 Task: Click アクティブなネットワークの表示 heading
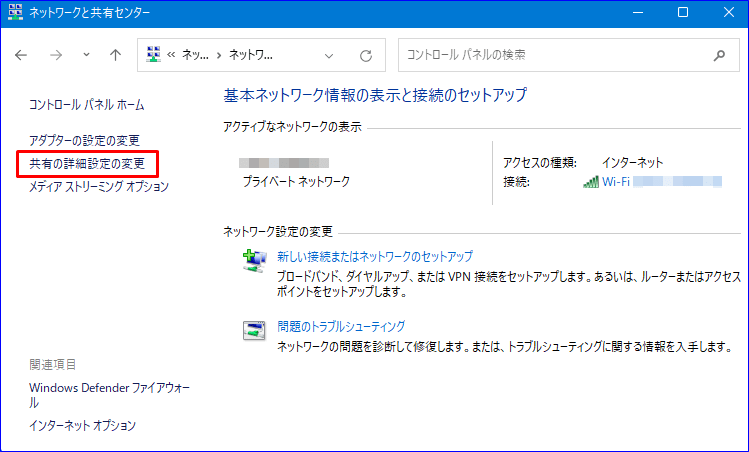[292, 127]
